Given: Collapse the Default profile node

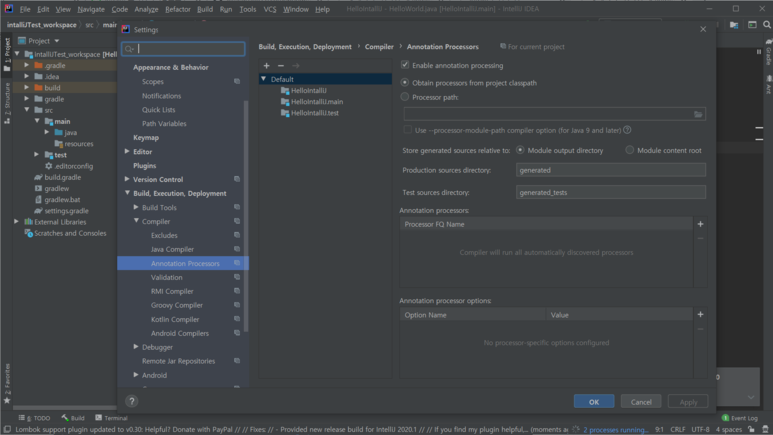Looking at the screenshot, I should pyautogui.click(x=264, y=79).
